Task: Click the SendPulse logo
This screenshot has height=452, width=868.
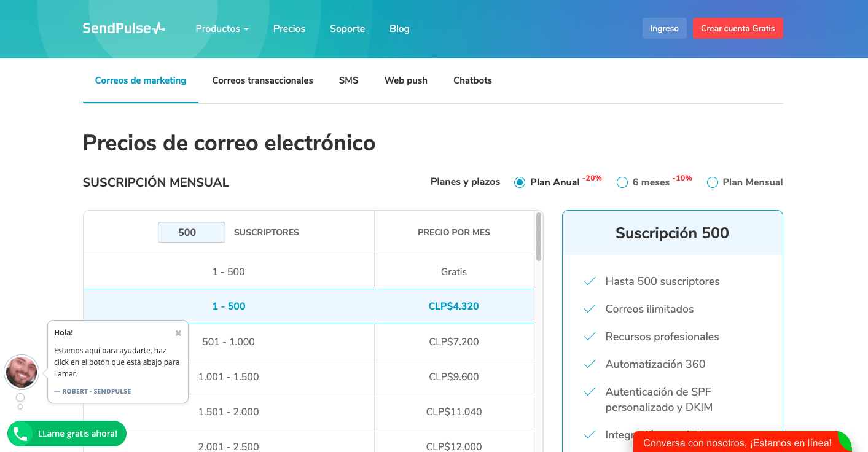Action: [124, 28]
